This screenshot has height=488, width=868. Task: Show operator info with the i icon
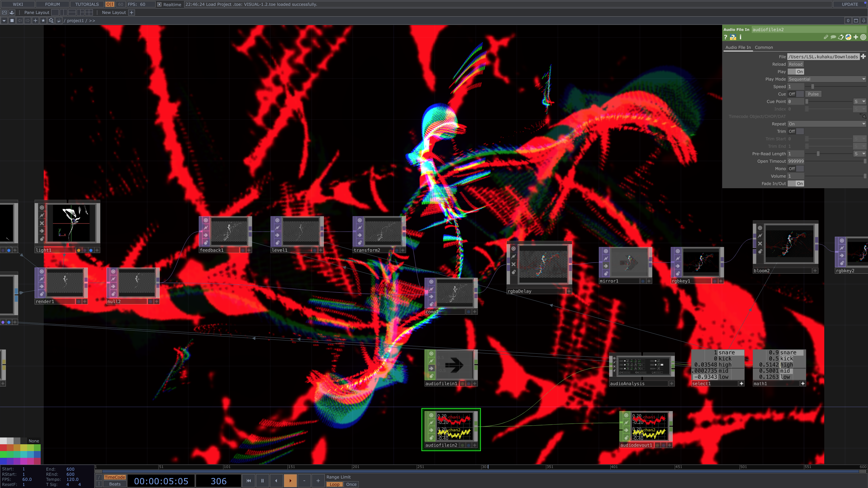[741, 37]
